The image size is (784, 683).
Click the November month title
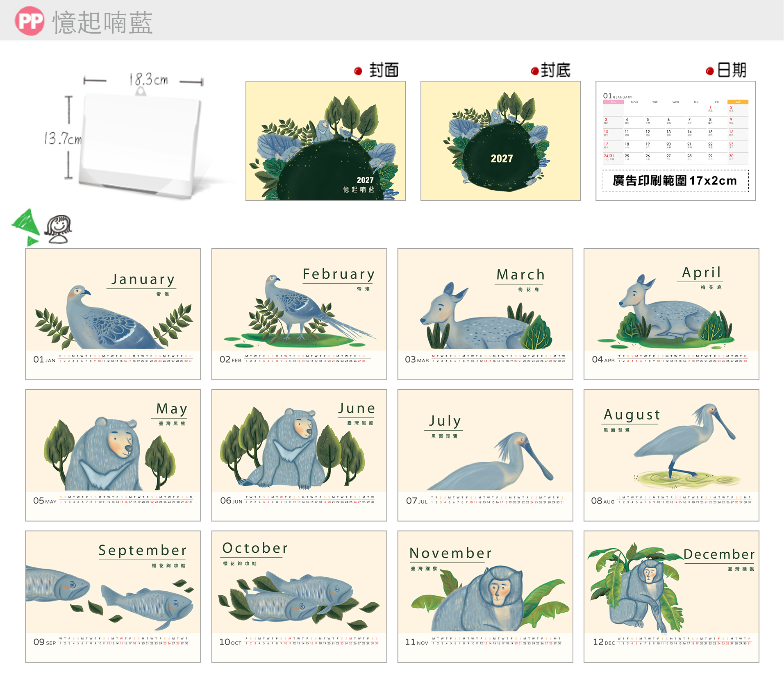pos(450,554)
